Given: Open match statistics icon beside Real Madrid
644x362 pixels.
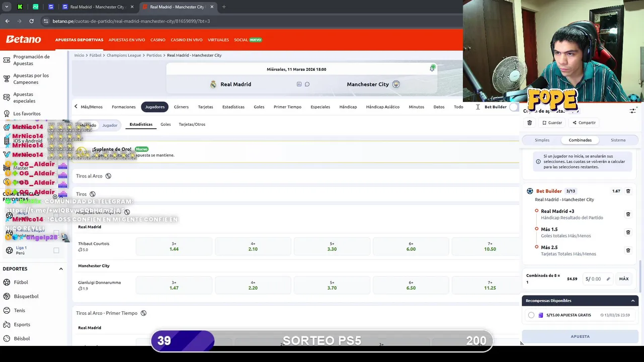Looking at the screenshot, I should tap(299, 84).
